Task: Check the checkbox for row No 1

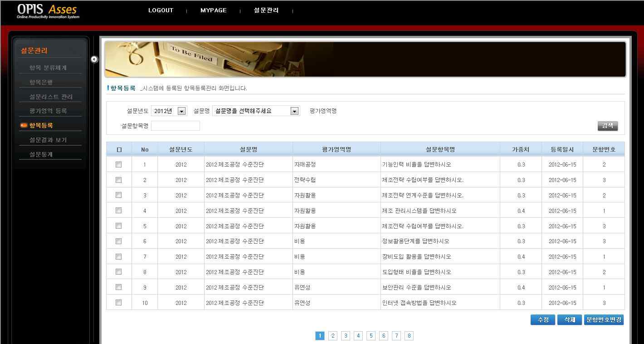Action: click(x=119, y=164)
